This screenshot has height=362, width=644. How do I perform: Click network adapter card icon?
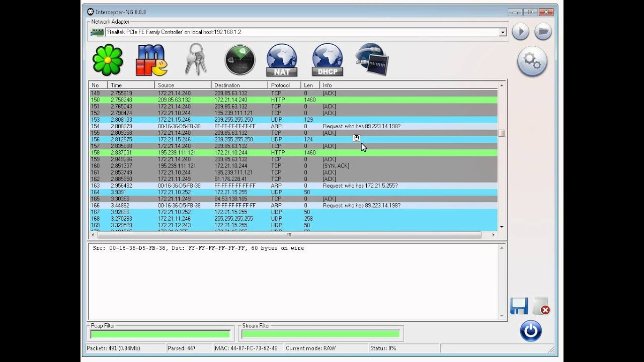point(97,32)
